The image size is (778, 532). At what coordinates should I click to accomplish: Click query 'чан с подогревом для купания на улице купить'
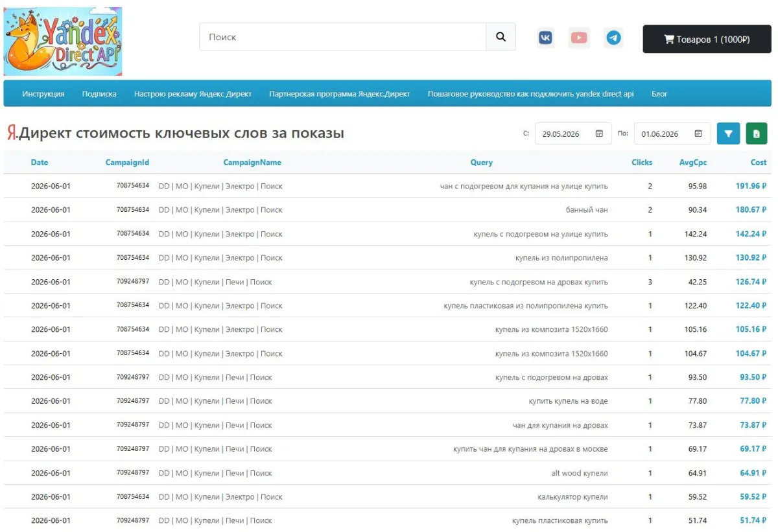pyautogui.click(x=524, y=186)
